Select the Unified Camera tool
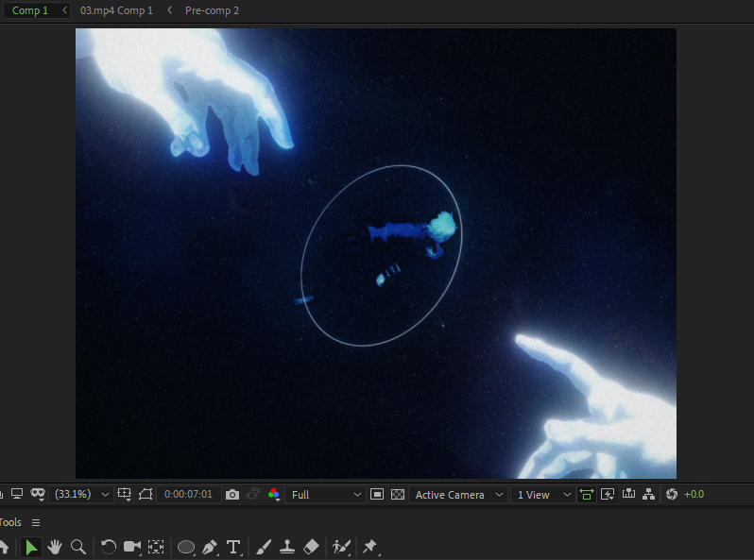 [x=132, y=547]
